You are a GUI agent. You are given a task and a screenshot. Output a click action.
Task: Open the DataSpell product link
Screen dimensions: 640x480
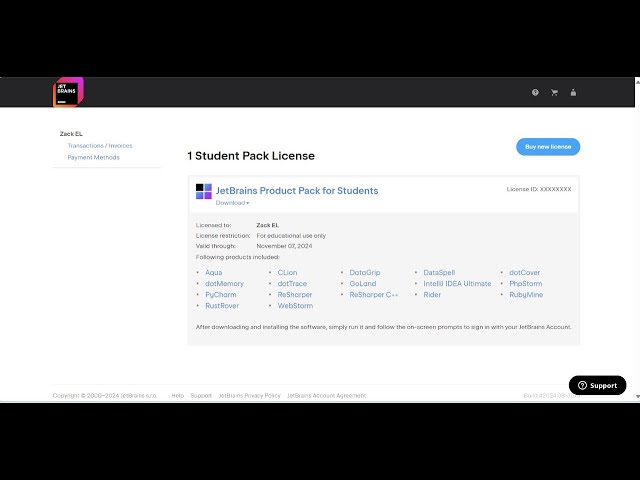click(x=439, y=273)
